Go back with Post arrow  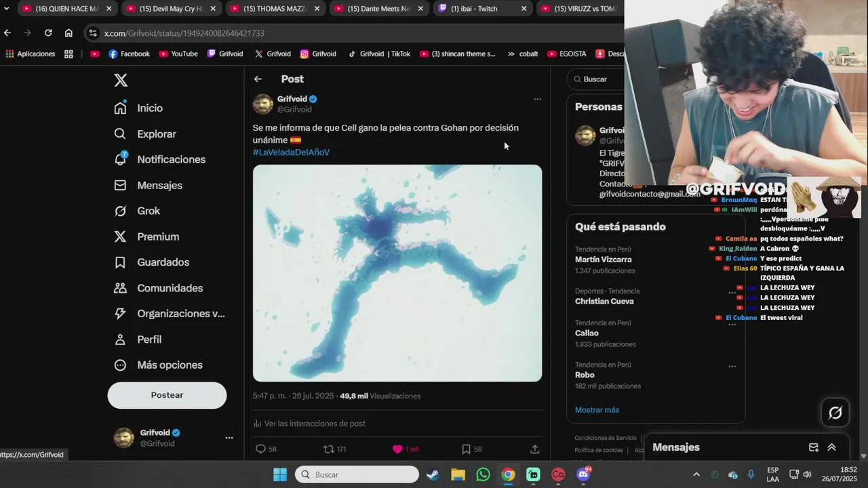pyautogui.click(x=258, y=79)
